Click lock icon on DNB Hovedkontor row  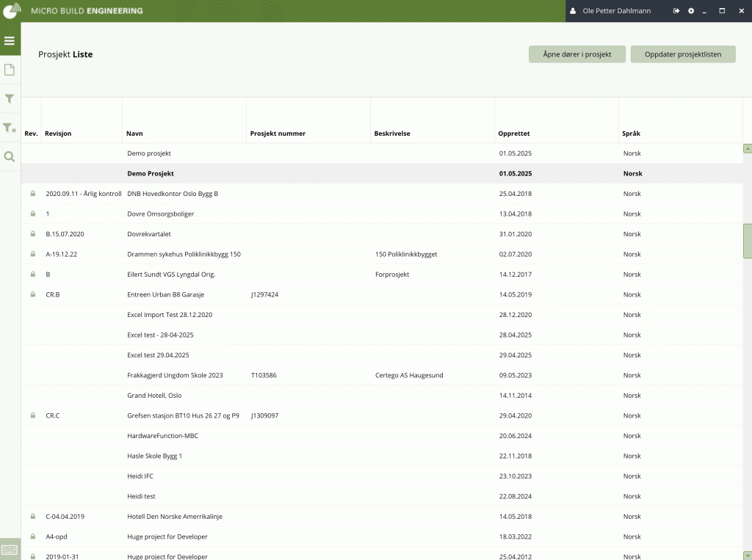(x=32, y=194)
